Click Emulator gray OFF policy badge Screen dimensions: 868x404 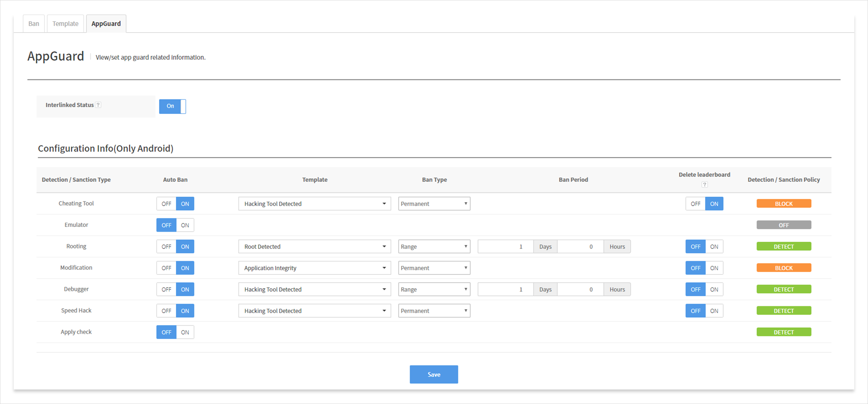pos(784,225)
